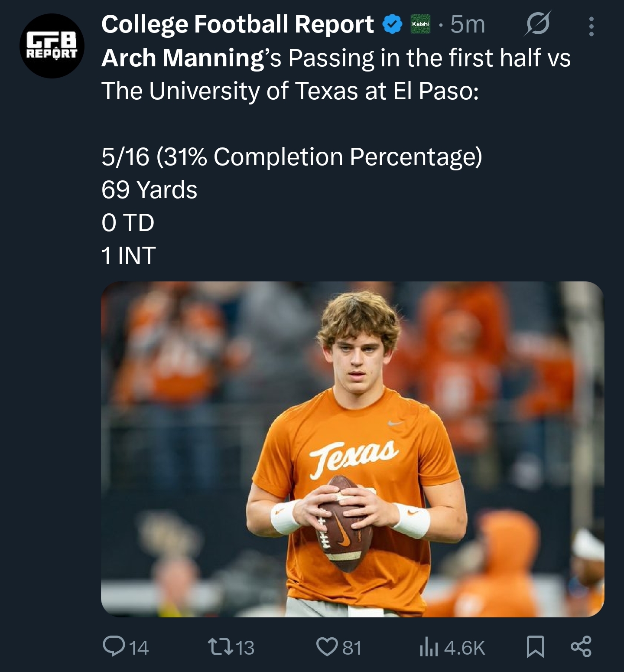The height and width of the screenshot is (672, 624).
Task: Click the blue verified checkmark badge
Action: (x=392, y=24)
